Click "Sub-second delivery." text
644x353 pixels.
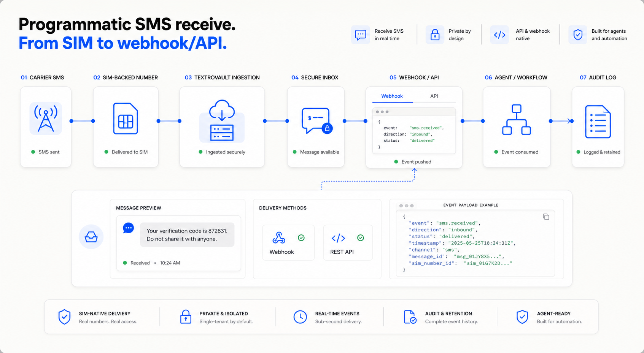click(339, 322)
